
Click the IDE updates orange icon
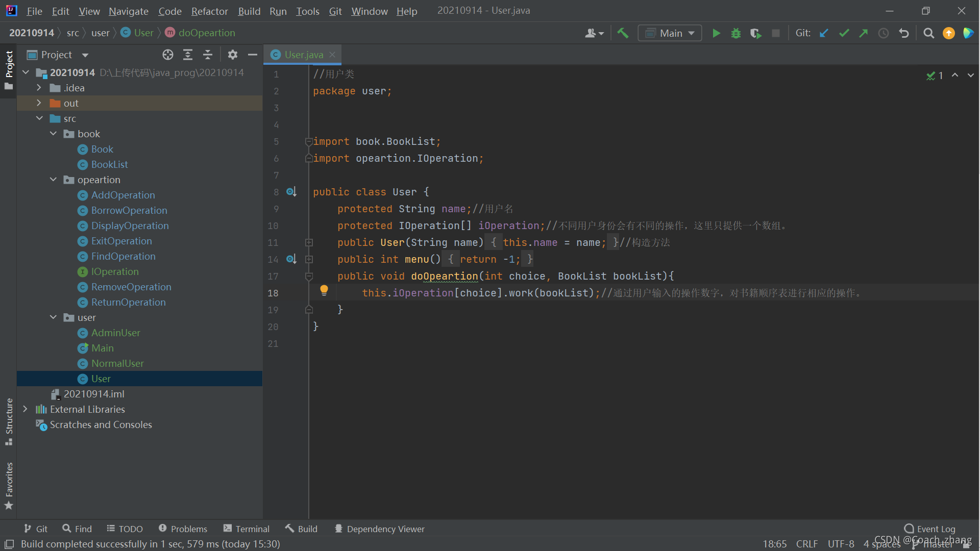[948, 33]
